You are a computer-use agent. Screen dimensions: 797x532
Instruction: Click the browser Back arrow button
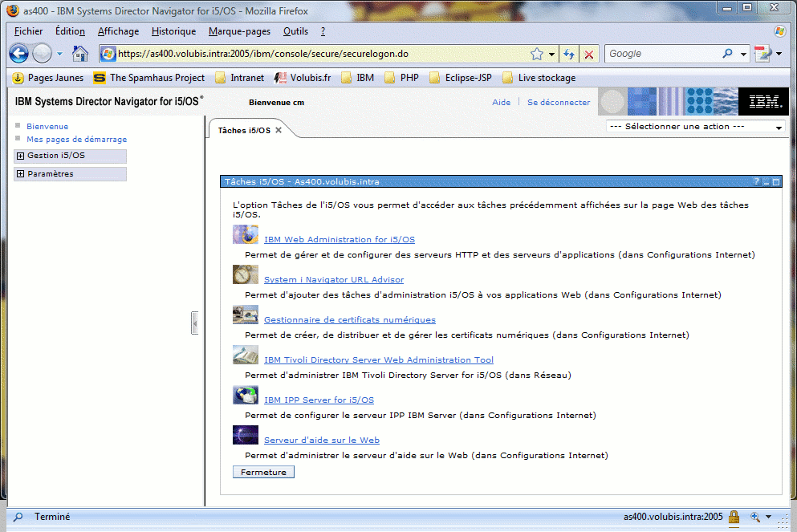tap(18, 53)
